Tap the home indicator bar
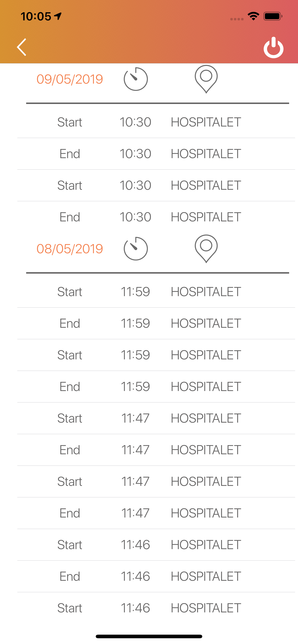This screenshot has height=644, width=298. tap(149, 636)
